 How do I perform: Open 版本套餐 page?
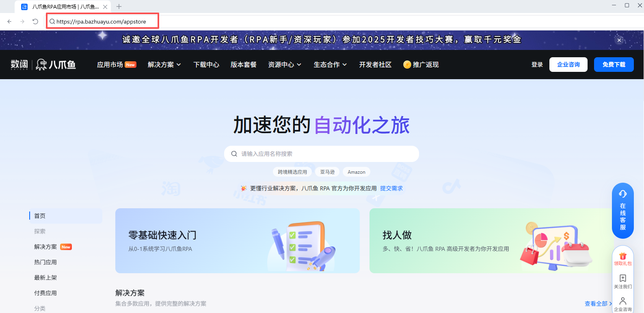244,65
